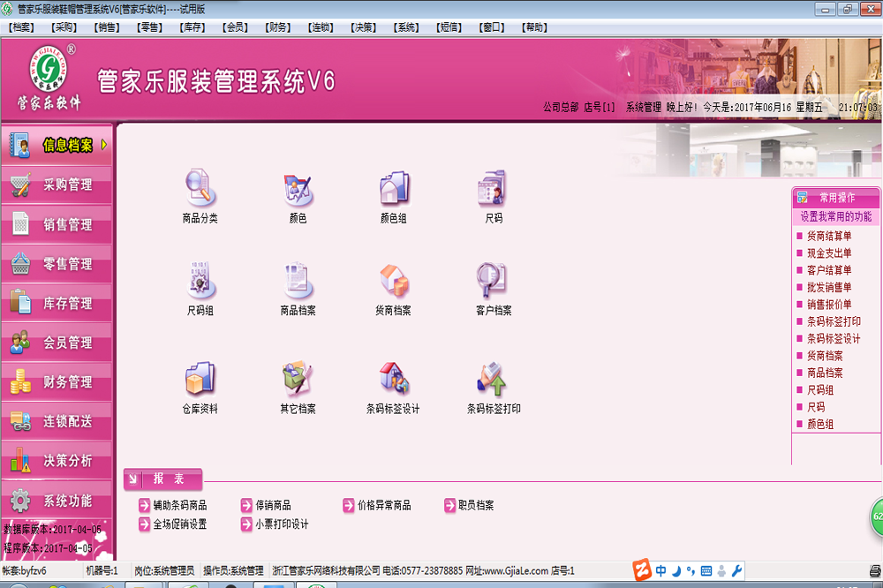
Task: Open the 帮助 menu
Action: pos(534,27)
